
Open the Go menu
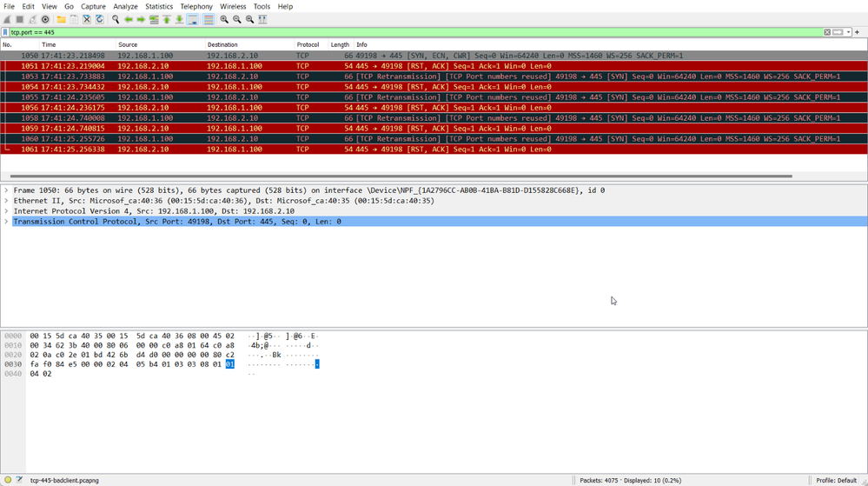pyautogui.click(x=69, y=7)
